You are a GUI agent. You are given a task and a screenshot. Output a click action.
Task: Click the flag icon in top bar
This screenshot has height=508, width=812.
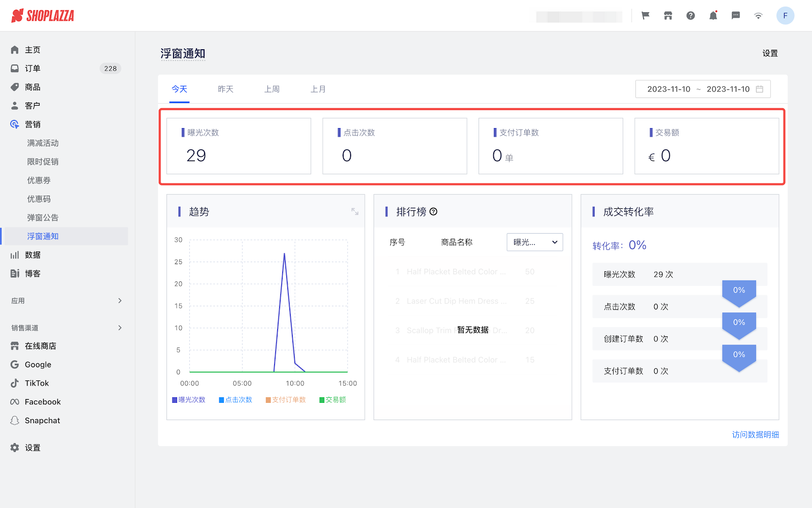[x=646, y=16]
